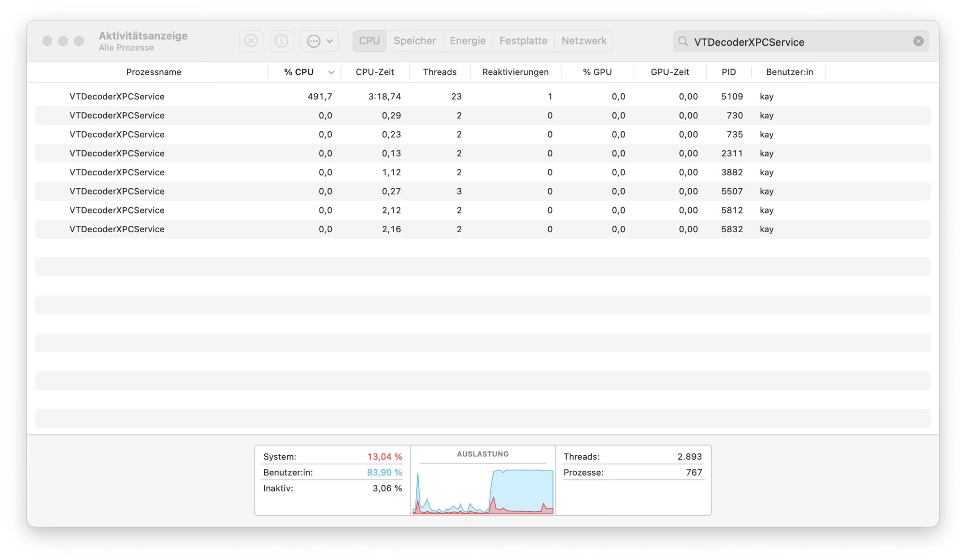Screen dimensions: 966x560
Task: Toggle sort order via % CPU chevron
Action: [x=331, y=72]
